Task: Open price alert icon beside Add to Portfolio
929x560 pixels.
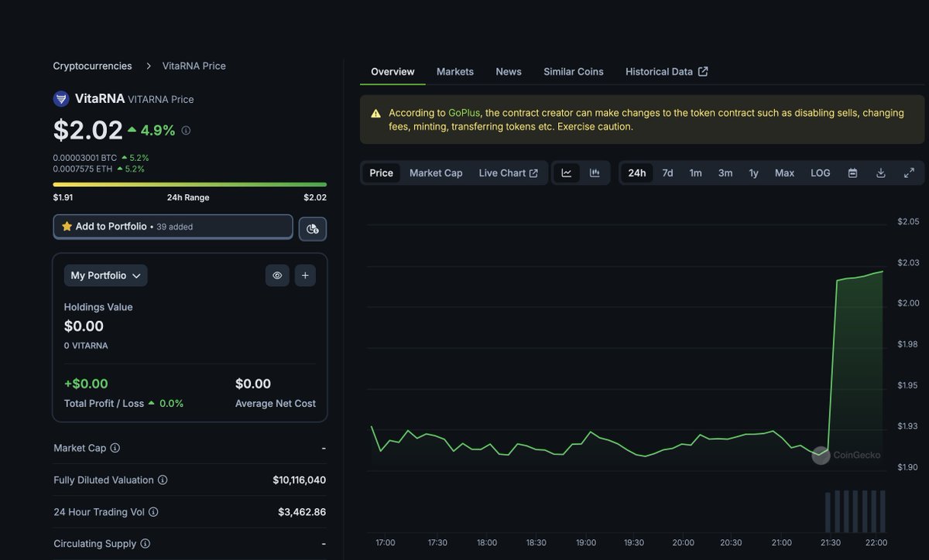Action: (x=313, y=228)
